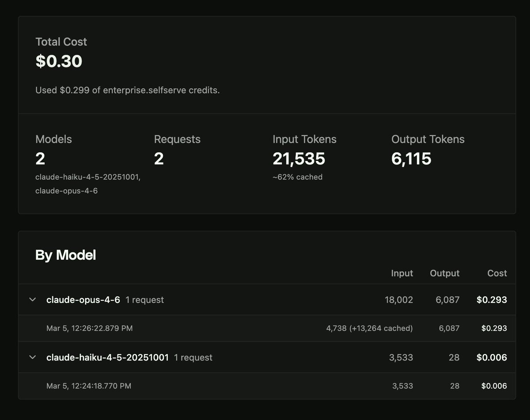Select the claude-haiku-4-5-20251001 model name in By Model
530x420 pixels.
107,357
